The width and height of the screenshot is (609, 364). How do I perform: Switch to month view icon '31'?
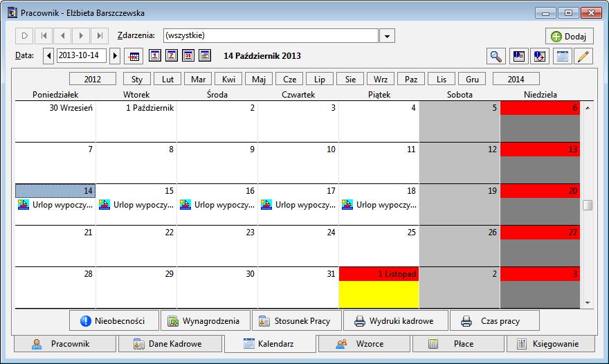[188, 55]
